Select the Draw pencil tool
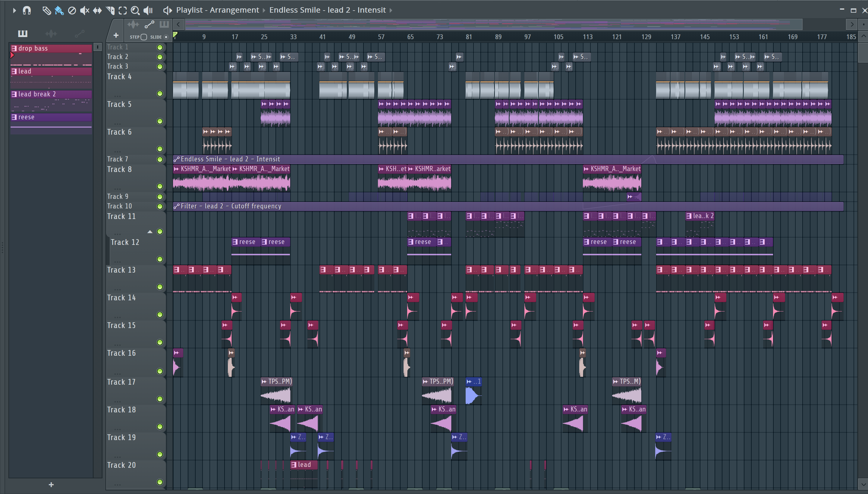Screen dimensions: 868x494 pos(46,11)
